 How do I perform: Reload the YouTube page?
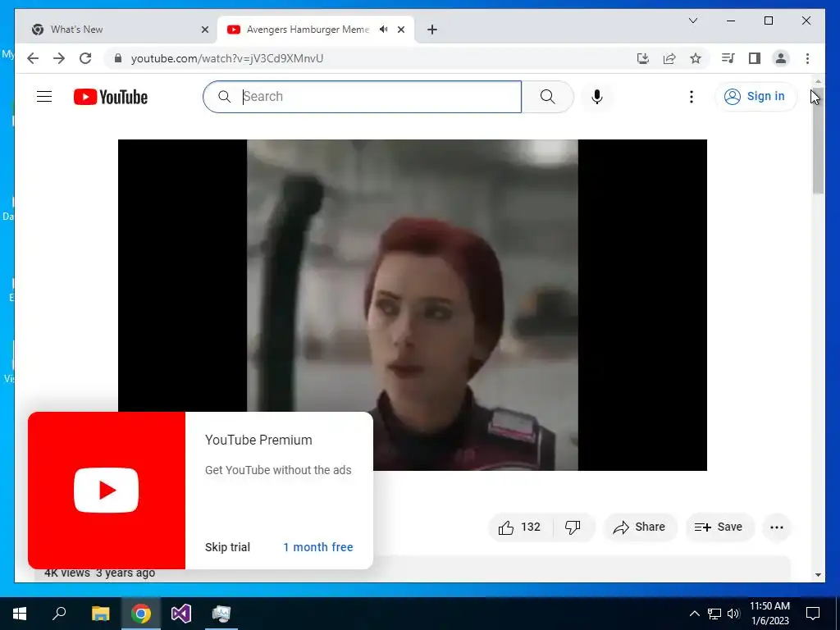[x=85, y=58]
